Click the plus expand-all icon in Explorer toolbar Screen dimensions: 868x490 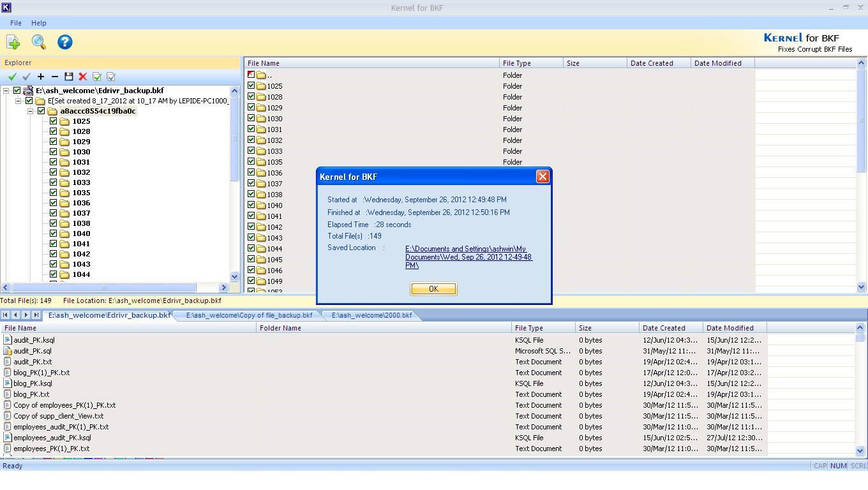40,77
